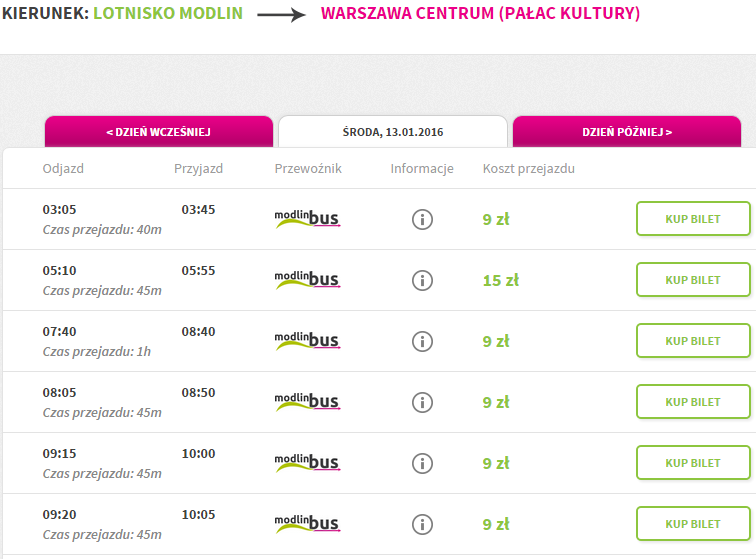Show information for the 07:40 bus

[422, 341]
